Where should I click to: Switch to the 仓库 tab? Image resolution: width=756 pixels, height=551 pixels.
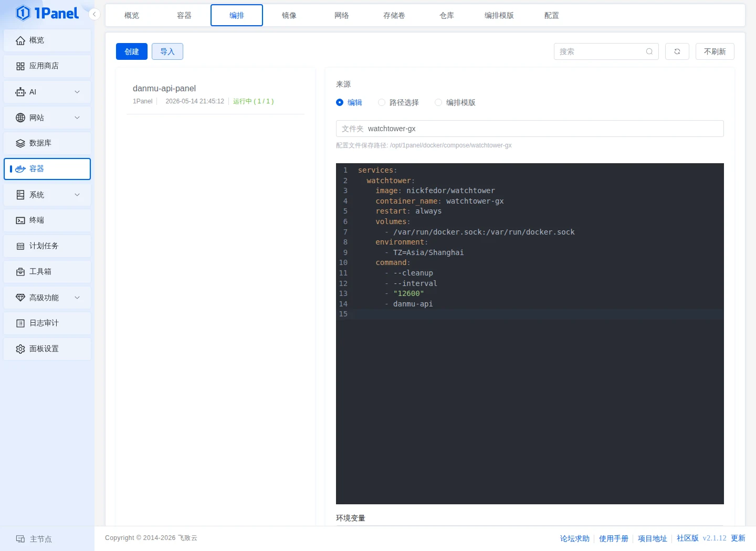coord(447,15)
